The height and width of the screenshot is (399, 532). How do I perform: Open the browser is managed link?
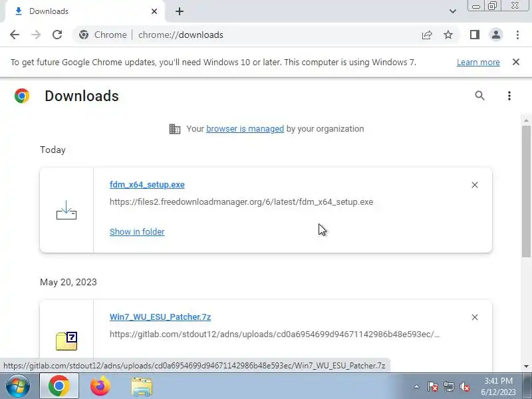pos(245,129)
